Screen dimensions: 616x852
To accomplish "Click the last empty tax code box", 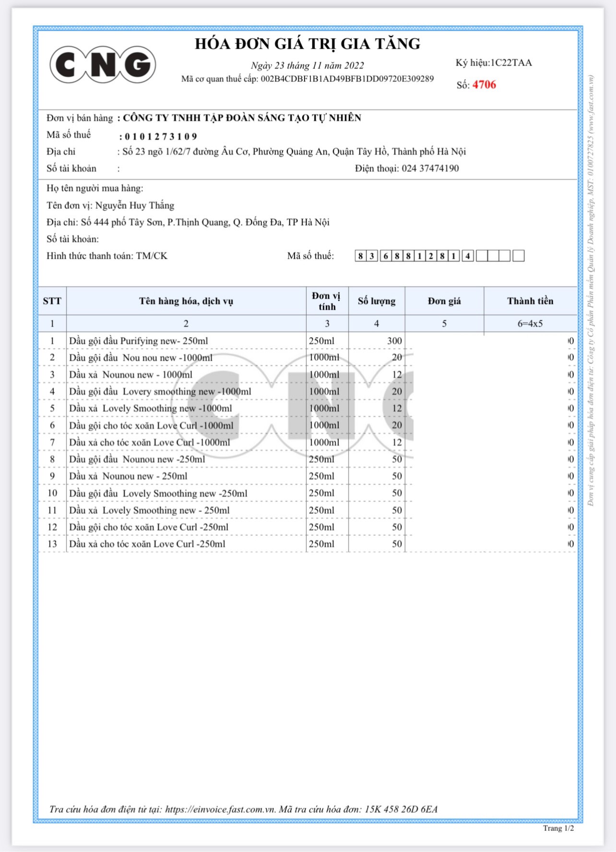I will click(x=518, y=256).
